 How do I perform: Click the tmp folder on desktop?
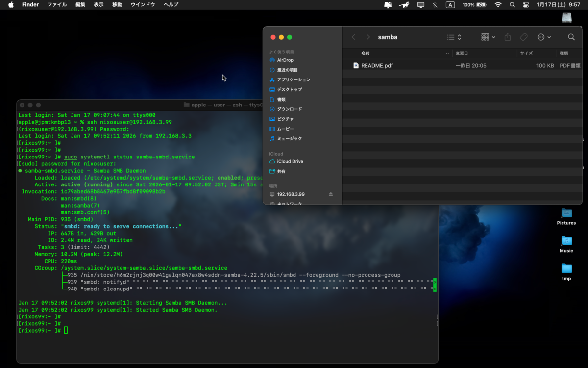[566, 271]
